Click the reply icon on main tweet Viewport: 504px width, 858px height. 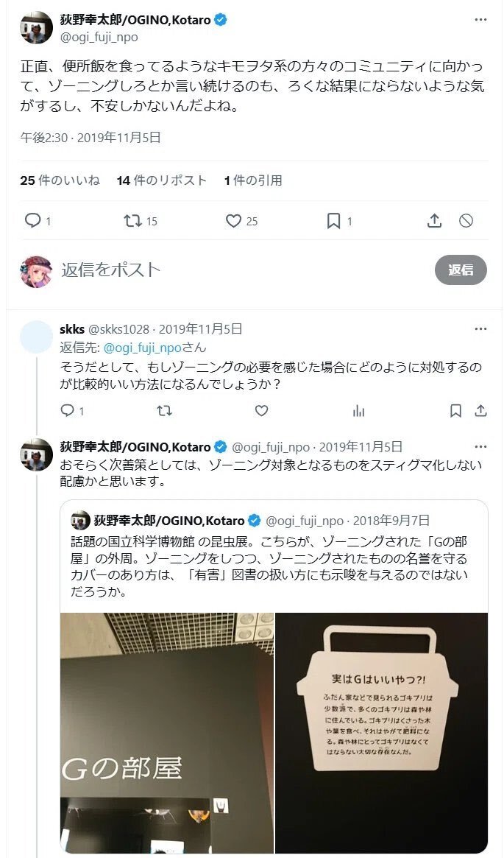[33, 220]
